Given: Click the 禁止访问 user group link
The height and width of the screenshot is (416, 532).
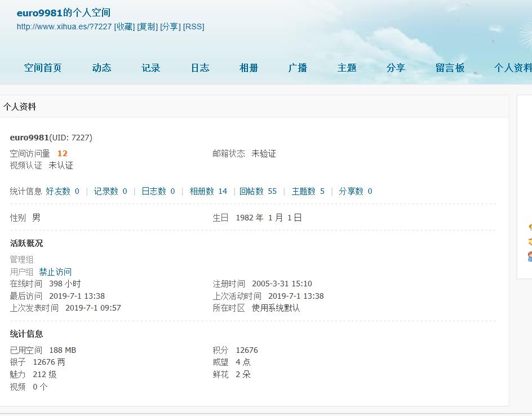Looking at the screenshot, I should click(55, 272).
